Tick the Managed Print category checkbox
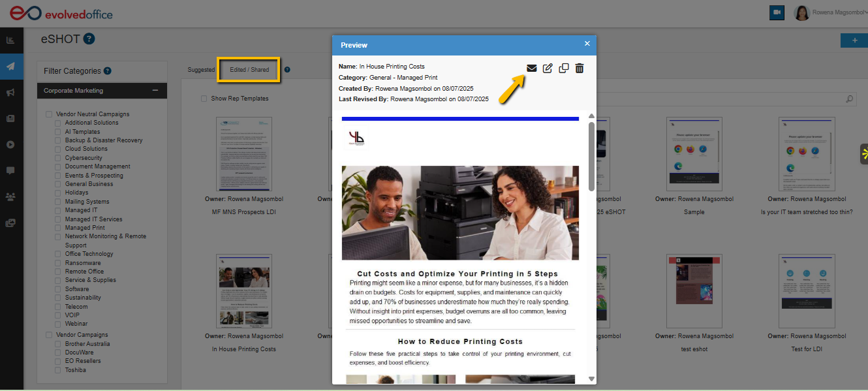868x391 pixels. click(58, 228)
